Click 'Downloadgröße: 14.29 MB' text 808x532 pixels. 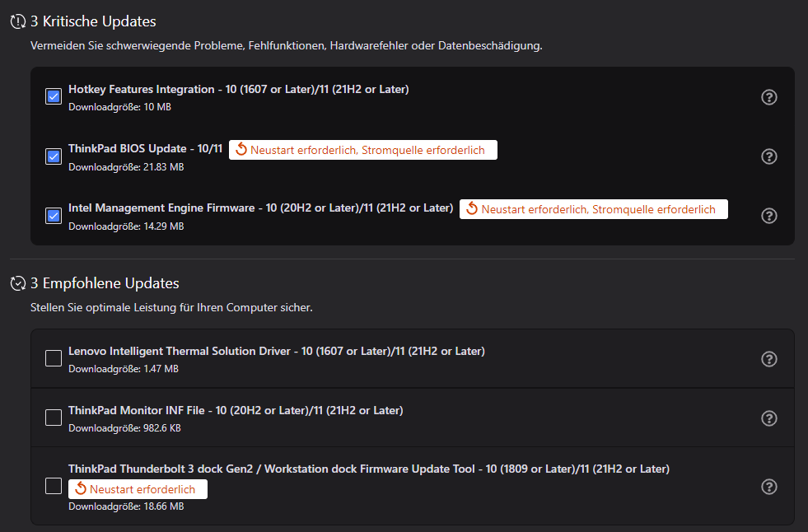126,226
